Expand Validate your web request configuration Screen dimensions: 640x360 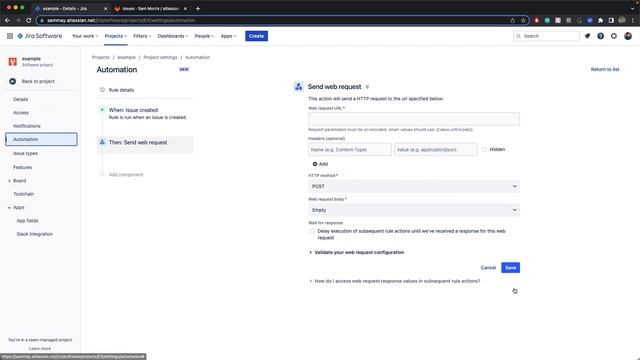357,252
